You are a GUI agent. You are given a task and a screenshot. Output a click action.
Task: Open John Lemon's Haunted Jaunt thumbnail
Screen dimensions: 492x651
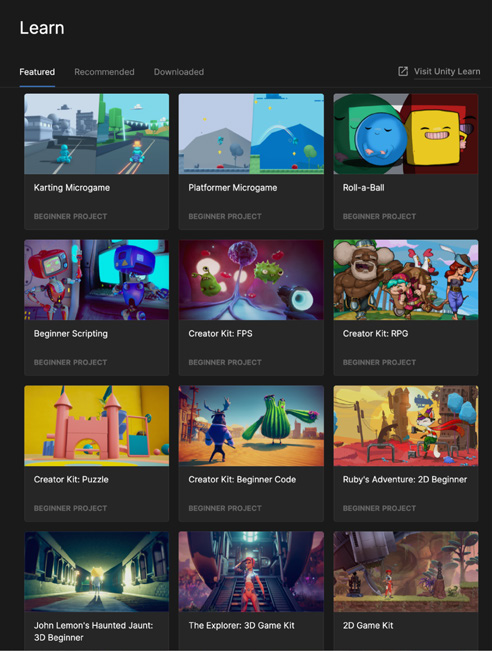[96, 572]
